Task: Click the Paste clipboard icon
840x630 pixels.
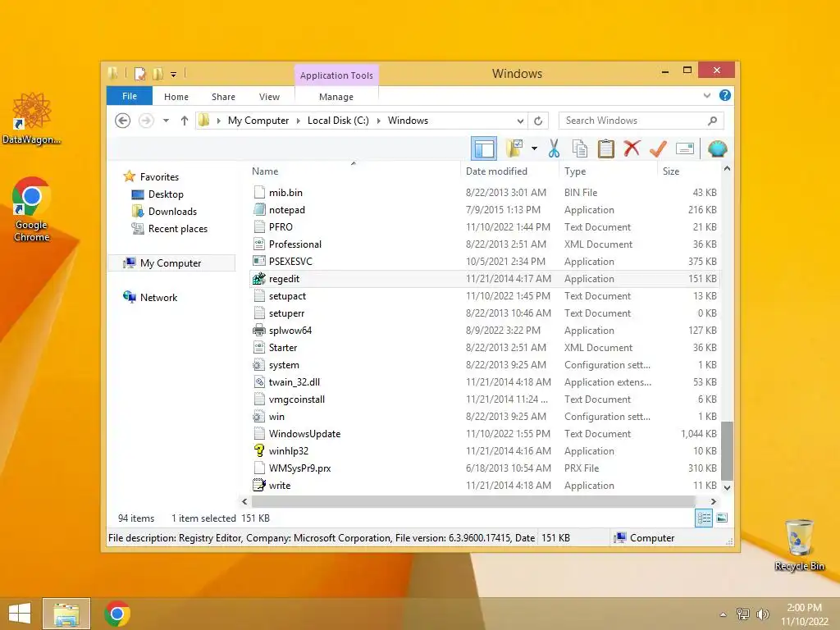Action: click(606, 148)
